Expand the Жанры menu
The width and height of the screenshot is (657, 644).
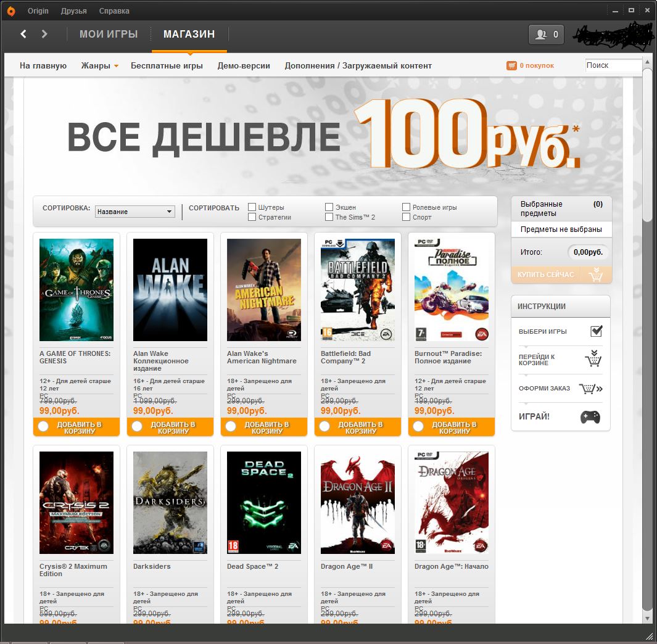coord(100,66)
